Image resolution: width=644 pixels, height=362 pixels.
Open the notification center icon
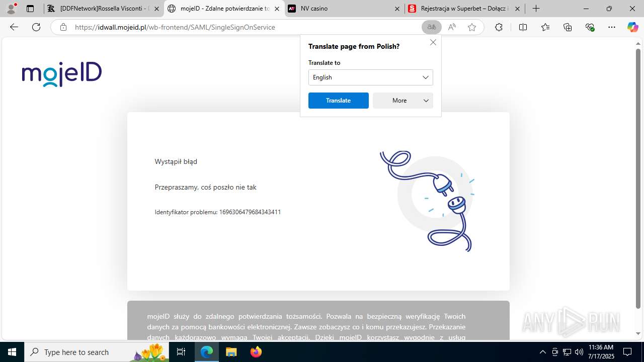(x=627, y=352)
